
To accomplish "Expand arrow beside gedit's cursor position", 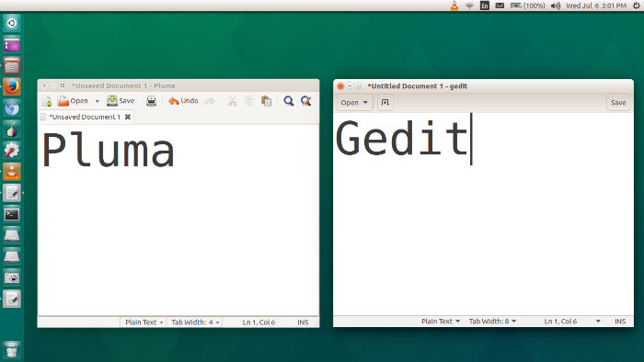I will (598, 322).
